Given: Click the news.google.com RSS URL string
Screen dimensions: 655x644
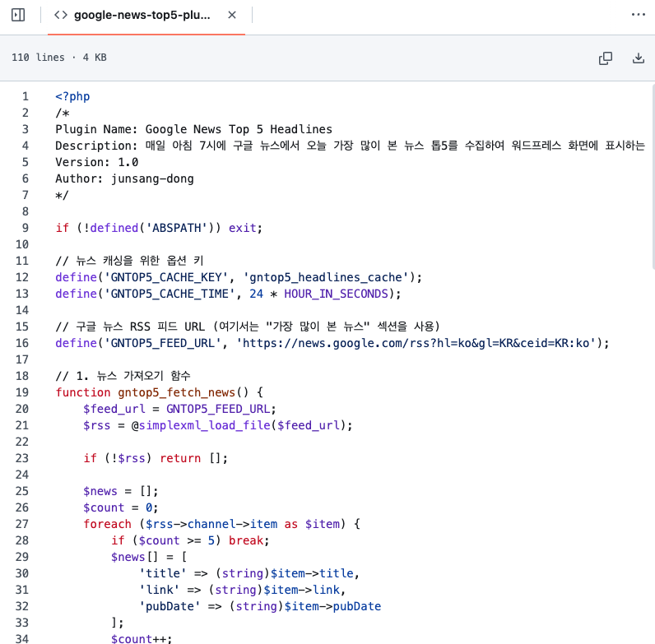Looking at the screenshot, I should [416, 343].
